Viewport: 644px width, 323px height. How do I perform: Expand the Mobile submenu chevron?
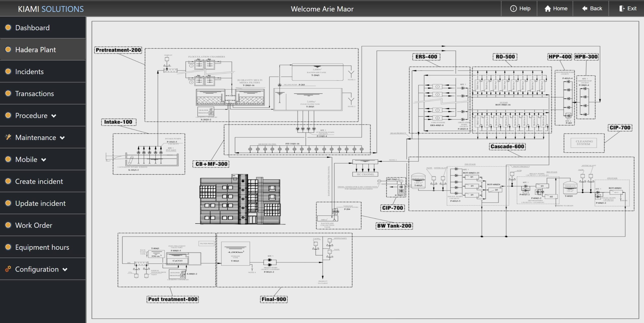(x=44, y=160)
